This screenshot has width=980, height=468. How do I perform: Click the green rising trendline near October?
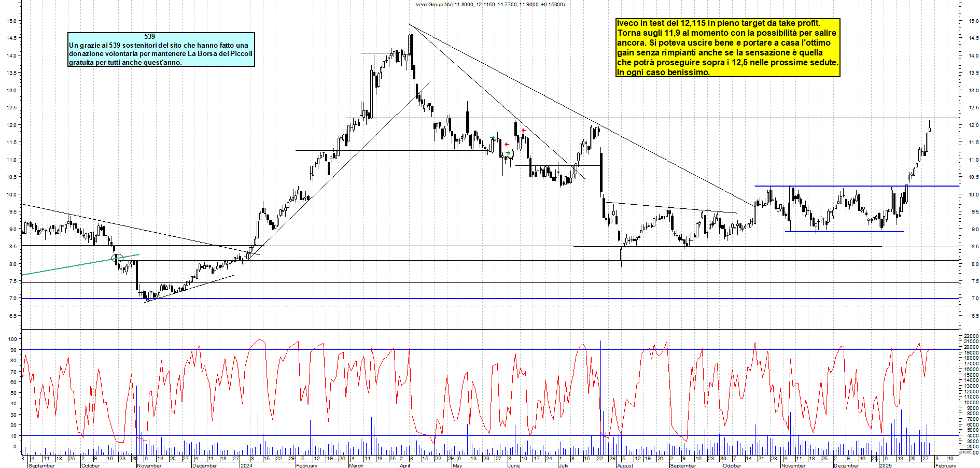80,265
